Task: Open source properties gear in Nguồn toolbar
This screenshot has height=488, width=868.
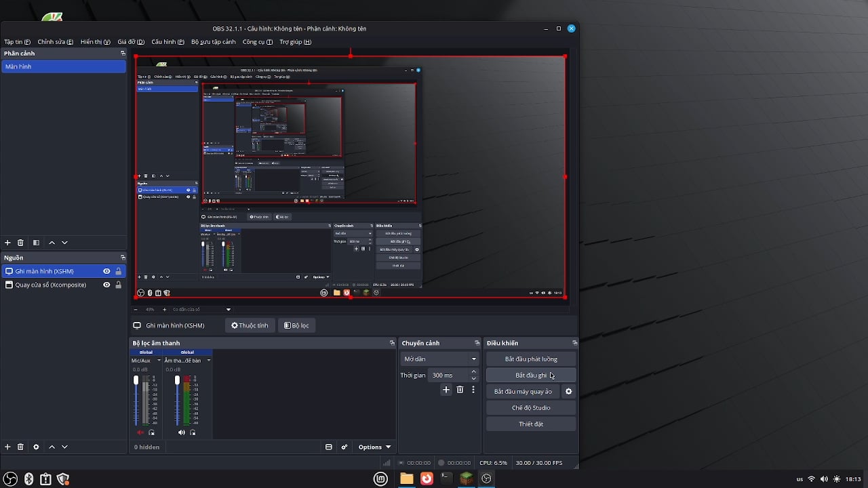Action: (x=36, y=447)
